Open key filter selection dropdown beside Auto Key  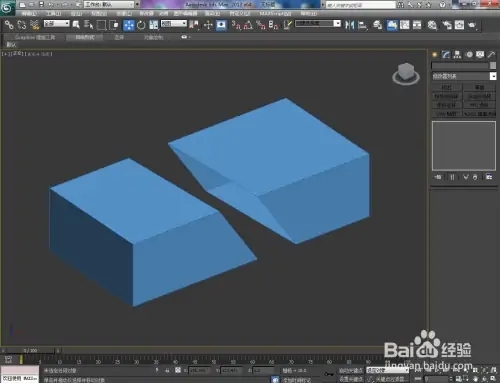point(387,370)
